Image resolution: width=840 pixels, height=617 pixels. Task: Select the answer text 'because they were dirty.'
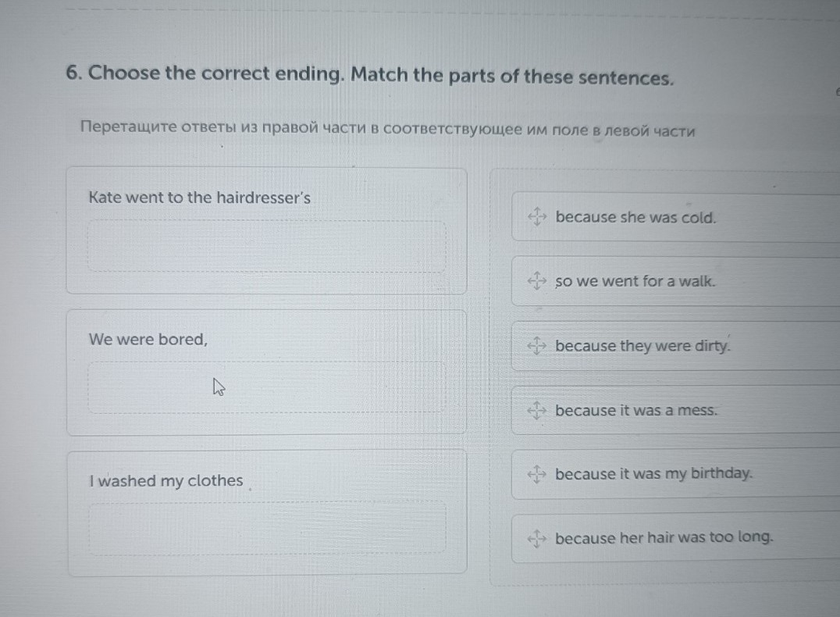coord(643,345)
